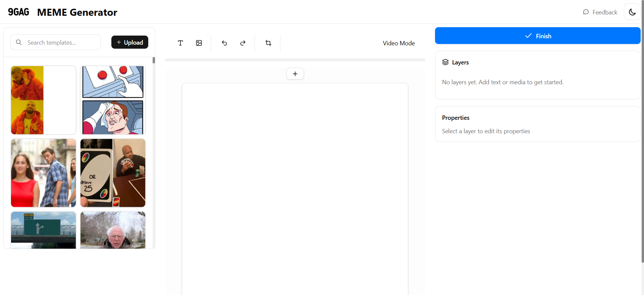This screenshot has height=295, width=644.
Task: Choose the Two Buttons template
Action: [113, 100]
